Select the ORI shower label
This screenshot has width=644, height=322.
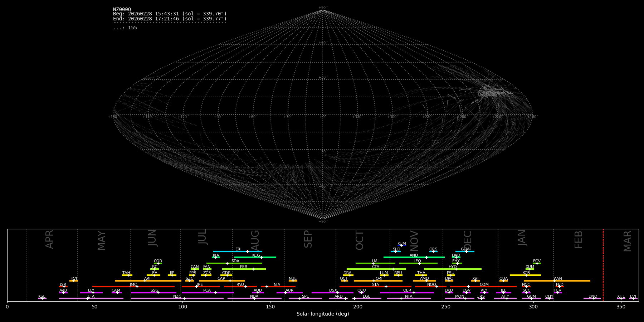379,279
